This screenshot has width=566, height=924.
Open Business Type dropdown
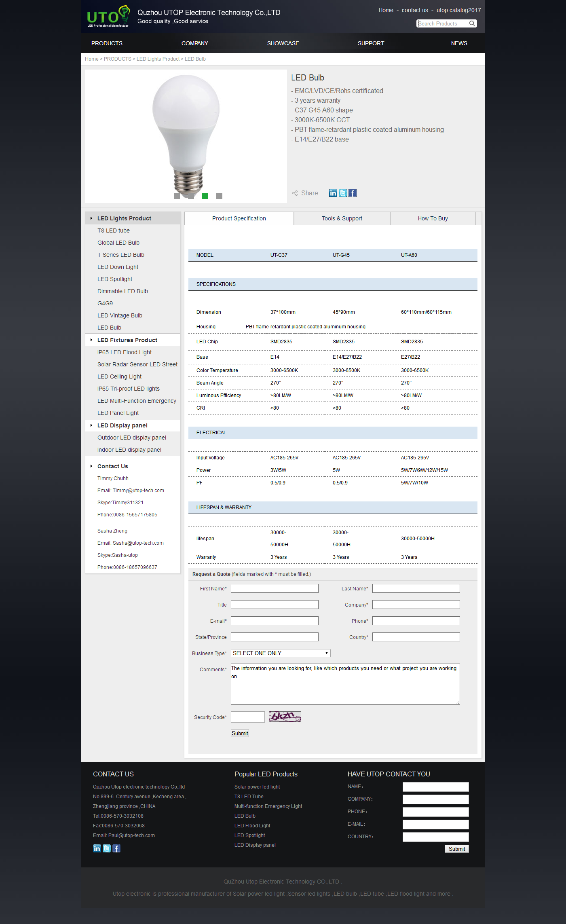click(281, 653)
